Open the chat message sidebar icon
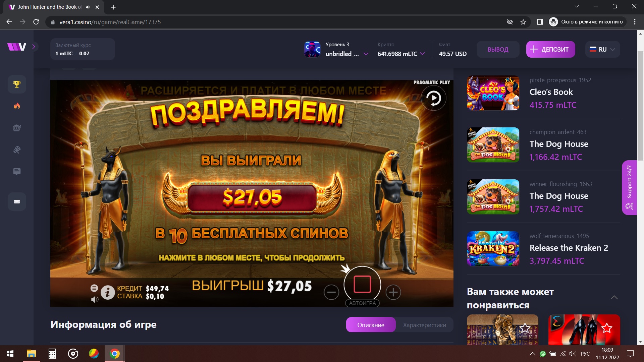644x362 pixels. pos(17,172)
